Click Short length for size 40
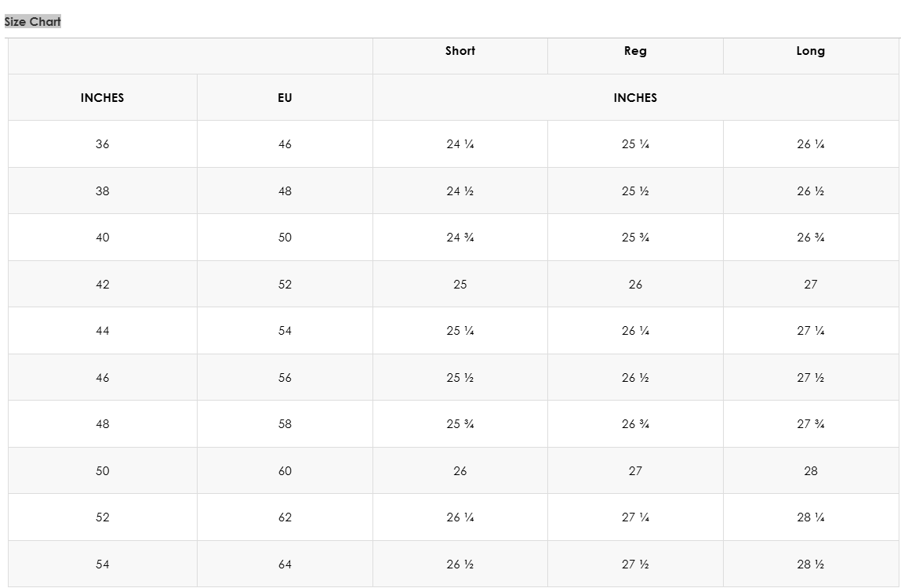The height and width of the screenshot is (588, 901). pyautogui.click(x=460, y=238)
